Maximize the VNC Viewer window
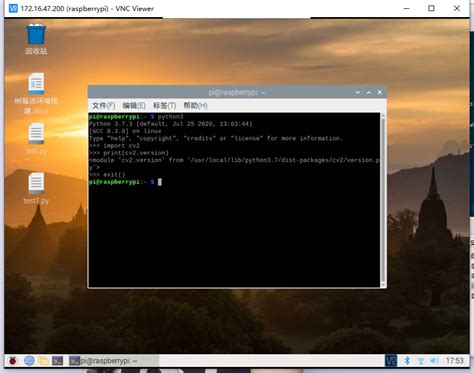474x373 pixels. (431, 8)
